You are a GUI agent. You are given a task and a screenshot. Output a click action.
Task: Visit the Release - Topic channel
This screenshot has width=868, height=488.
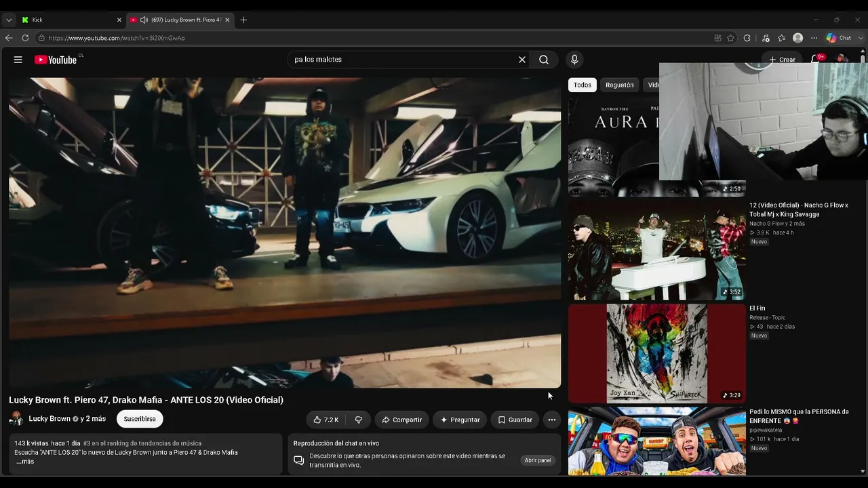coord(768,317)
